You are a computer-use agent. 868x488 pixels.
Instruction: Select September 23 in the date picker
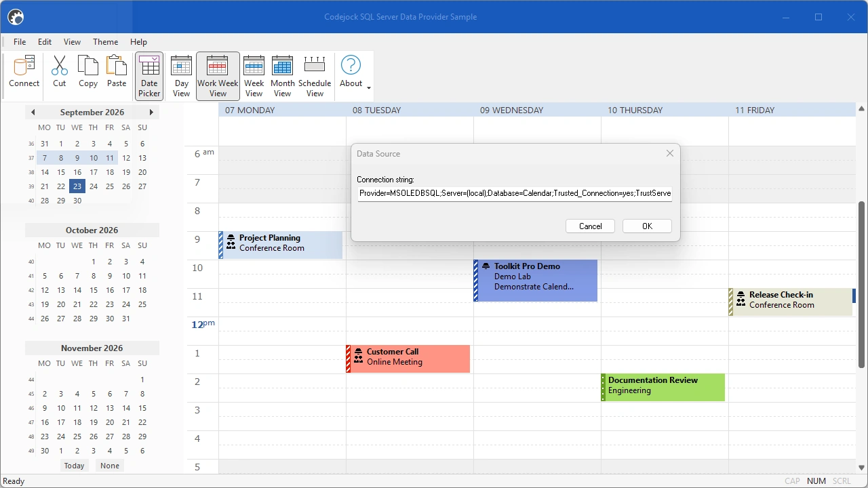(77, 186)
